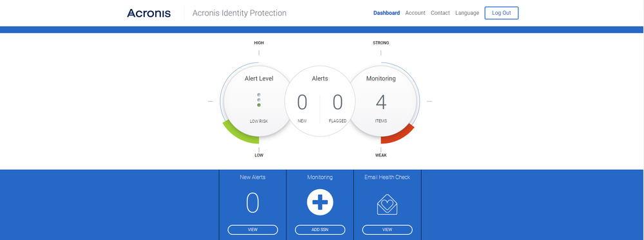
Task: Open the Monitoring circle showing 4 items
Action: [x=381, y=101]
